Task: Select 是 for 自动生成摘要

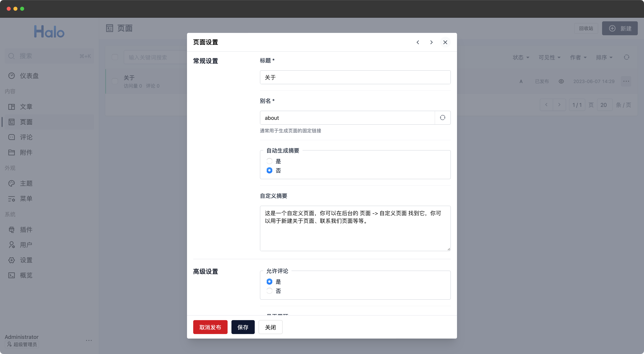Action: (269, 161)
